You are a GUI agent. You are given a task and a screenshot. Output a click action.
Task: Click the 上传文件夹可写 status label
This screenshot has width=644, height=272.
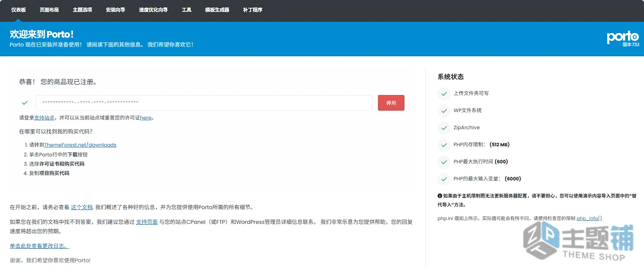pos(471,94)
